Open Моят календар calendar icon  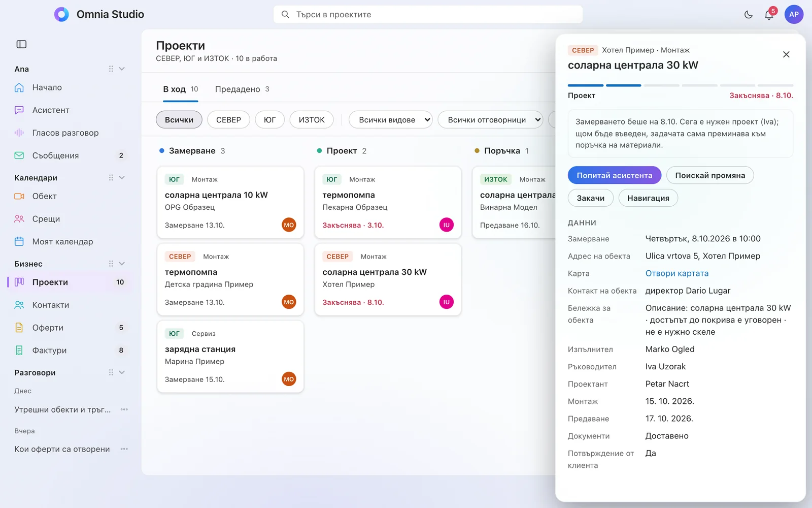(19, 241)
